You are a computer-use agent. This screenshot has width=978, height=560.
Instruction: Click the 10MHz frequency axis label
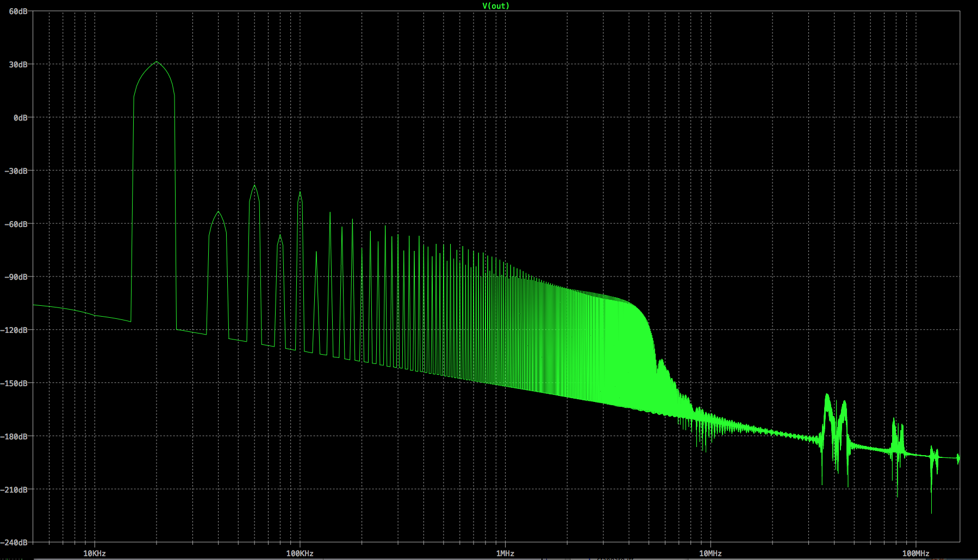pos(711,553)
